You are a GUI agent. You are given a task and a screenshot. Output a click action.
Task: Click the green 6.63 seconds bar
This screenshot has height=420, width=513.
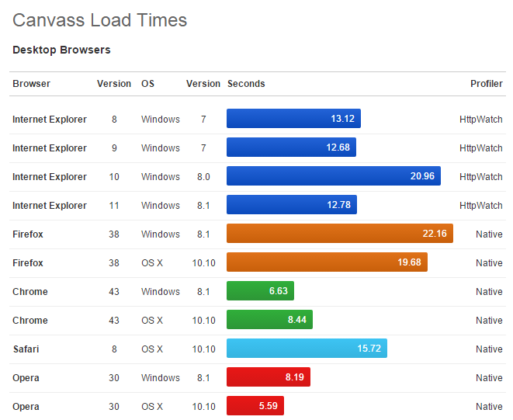click(x=260, y=291)
